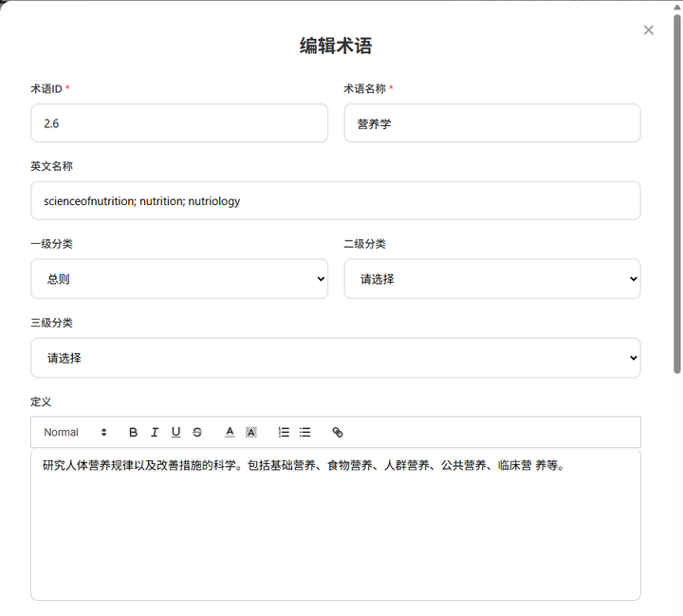
Task: Insert a hyperlink in the definition
Action: pyautogui.click(x=338, y=432)
